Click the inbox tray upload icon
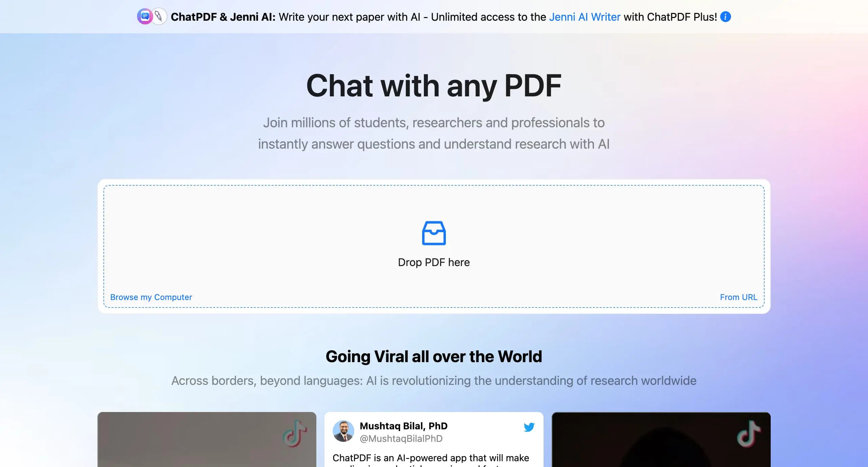Screen dimensions: 868x467 coord(434,233)
